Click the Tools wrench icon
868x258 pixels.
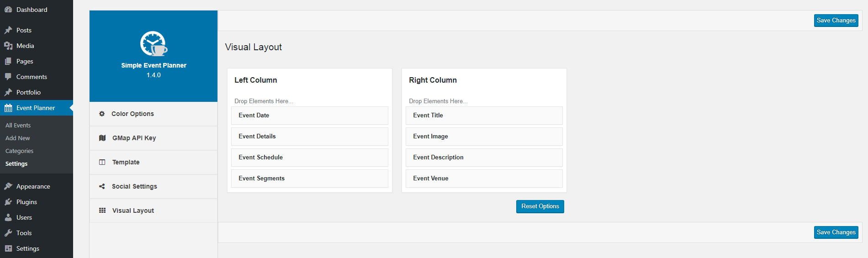(8, 233)
